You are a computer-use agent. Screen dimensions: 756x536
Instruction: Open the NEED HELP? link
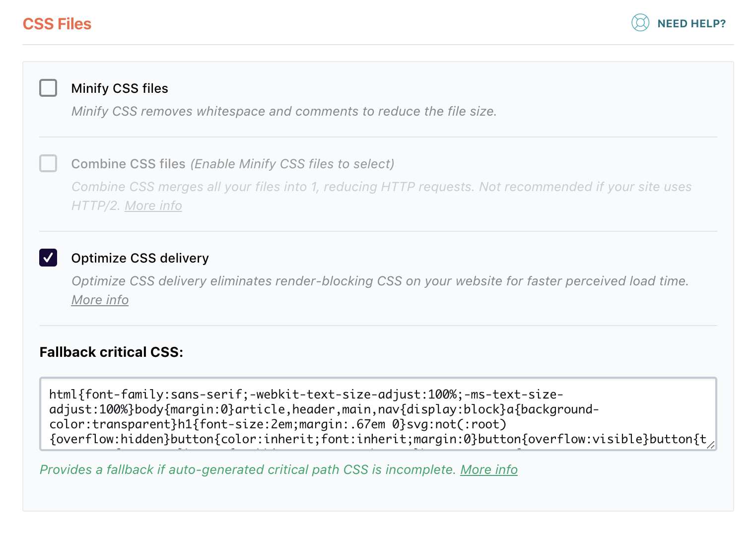691,23
